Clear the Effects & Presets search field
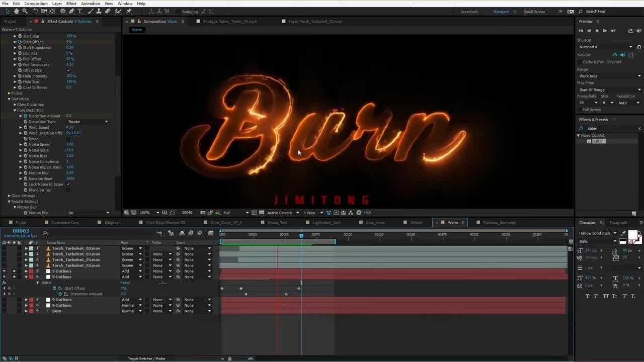 click(x=639, y=128)
